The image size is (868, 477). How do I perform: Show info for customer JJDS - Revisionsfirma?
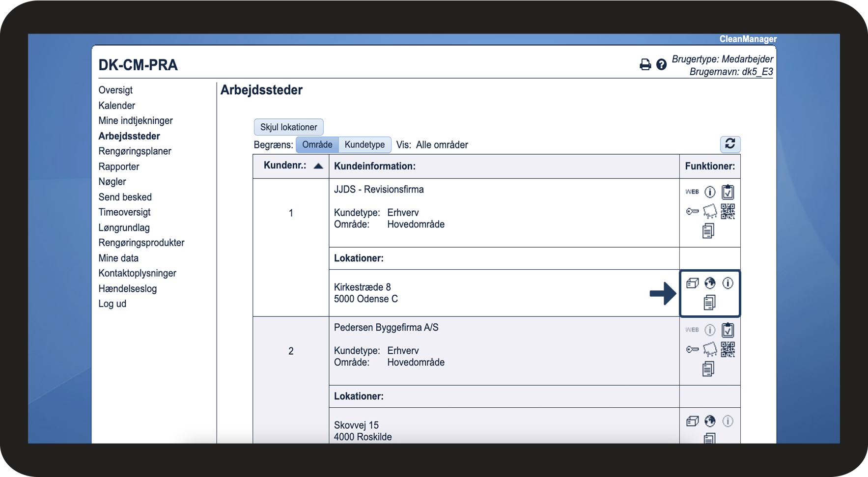[x=710, y=192]
